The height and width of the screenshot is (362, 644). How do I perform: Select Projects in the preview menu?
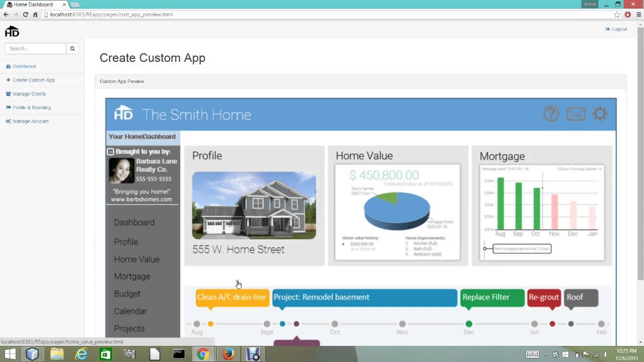click(129, 328)
